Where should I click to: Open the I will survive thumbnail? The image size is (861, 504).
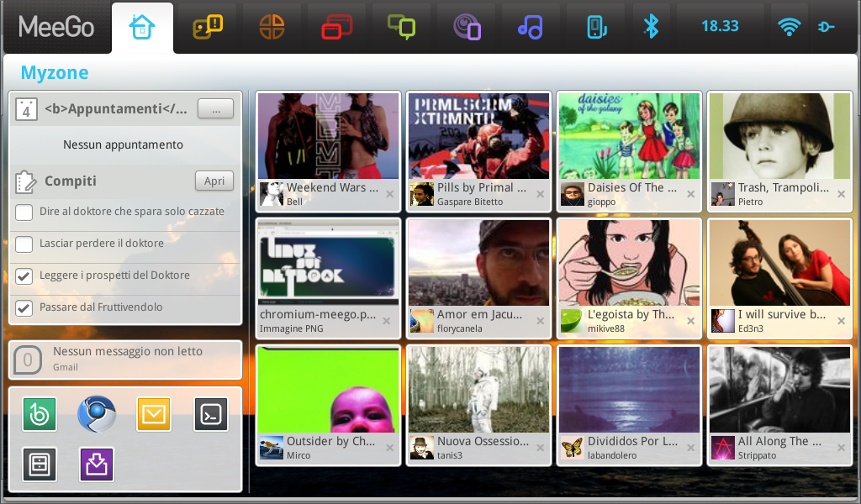[x=779, y=262]
